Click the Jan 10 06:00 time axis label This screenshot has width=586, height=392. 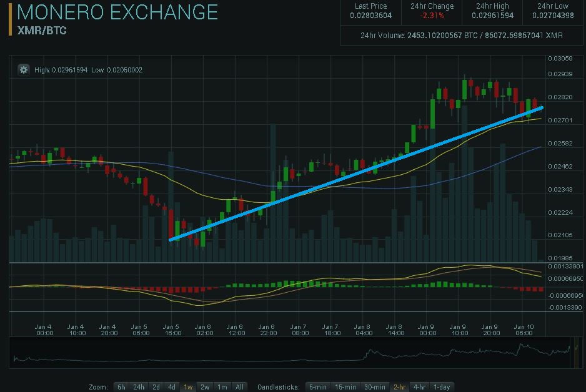coord(524,330)
